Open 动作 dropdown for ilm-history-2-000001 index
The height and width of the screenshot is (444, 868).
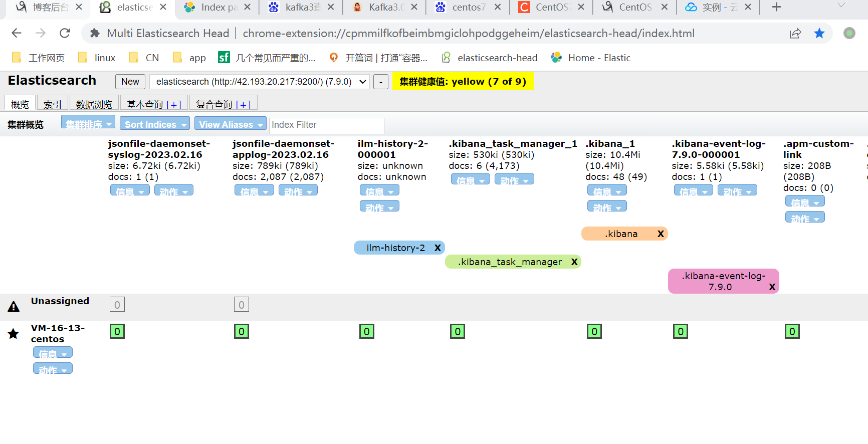click(x=380, y=207)
